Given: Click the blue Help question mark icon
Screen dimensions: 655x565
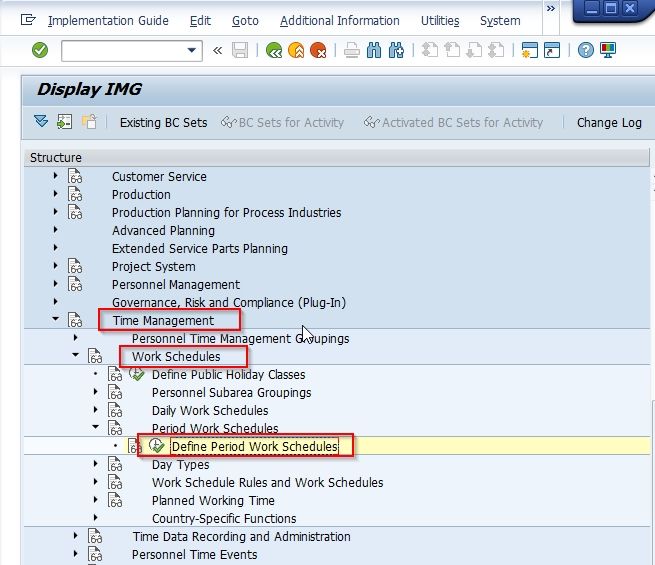Looking at the screenshot, I should point(586,51).
